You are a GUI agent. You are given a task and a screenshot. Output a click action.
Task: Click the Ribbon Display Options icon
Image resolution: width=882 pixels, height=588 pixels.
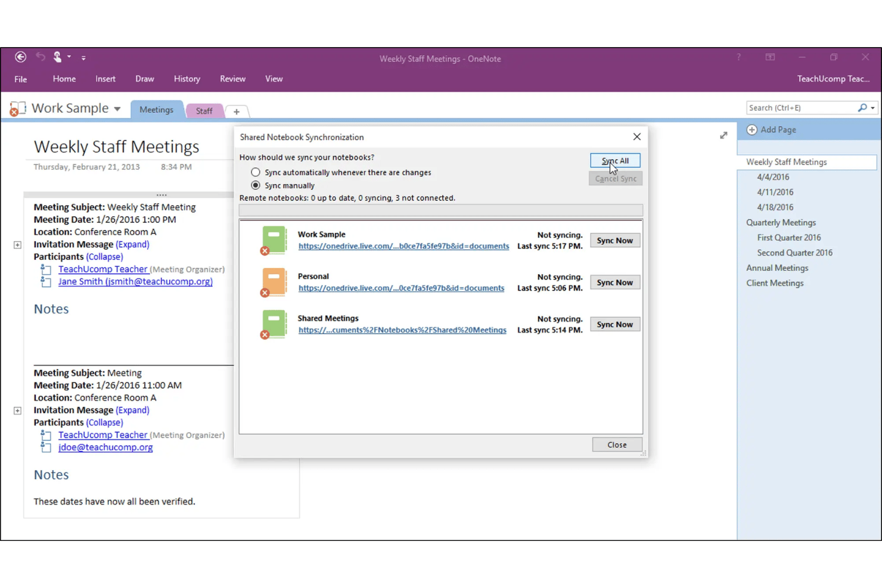pyautogui.click(x=770, y=57)
